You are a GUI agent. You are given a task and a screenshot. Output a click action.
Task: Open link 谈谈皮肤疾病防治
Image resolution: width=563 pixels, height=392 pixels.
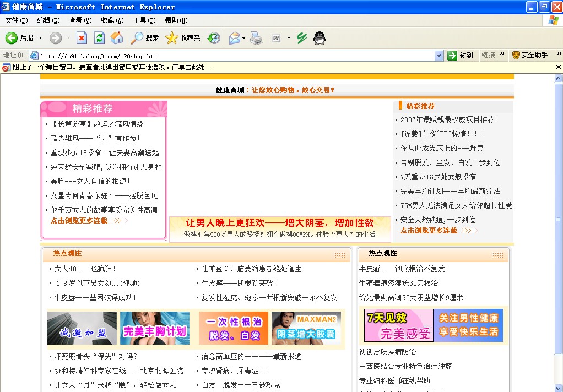pos(387,352)
